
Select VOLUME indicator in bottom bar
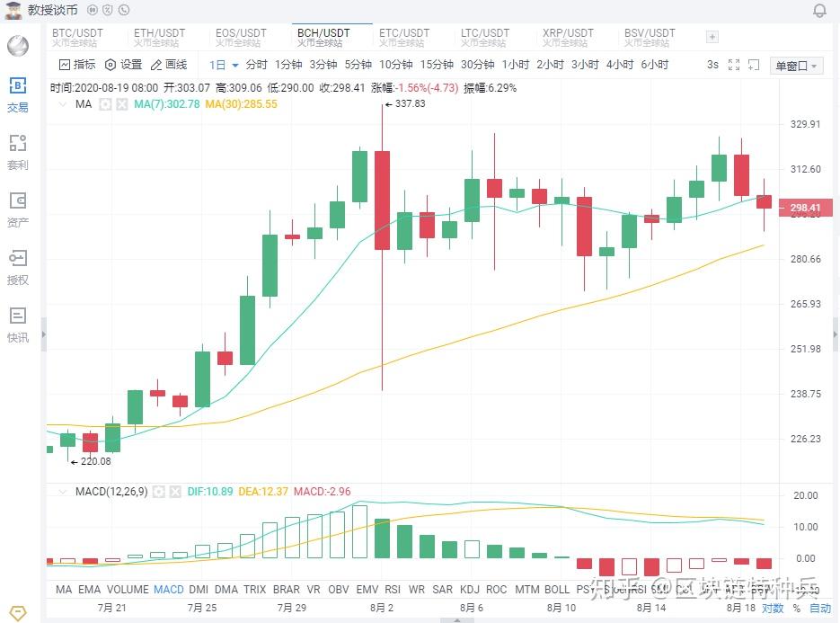(x=128, y=589)
